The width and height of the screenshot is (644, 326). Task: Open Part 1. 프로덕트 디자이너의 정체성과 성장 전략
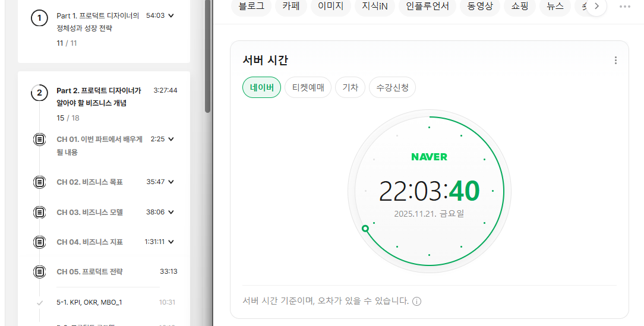(98, 22)
